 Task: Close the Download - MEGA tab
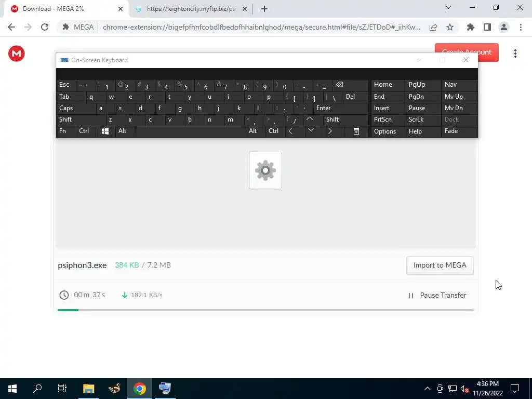tap(121, 9)
